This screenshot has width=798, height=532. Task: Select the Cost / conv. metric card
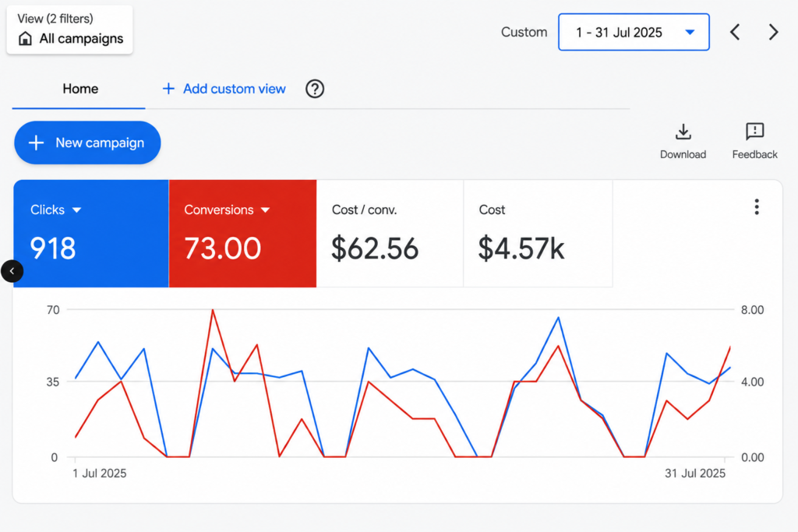click(x=390, y=234)
